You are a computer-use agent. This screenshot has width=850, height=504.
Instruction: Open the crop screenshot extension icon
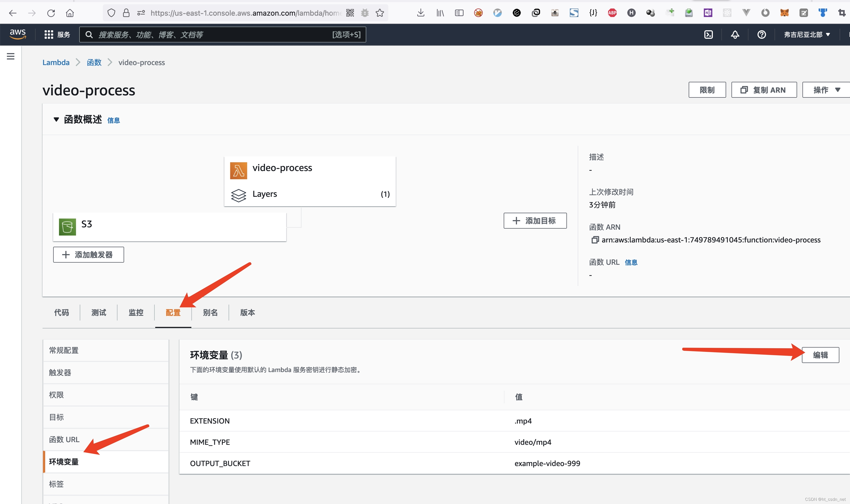[x=841, y=13]
